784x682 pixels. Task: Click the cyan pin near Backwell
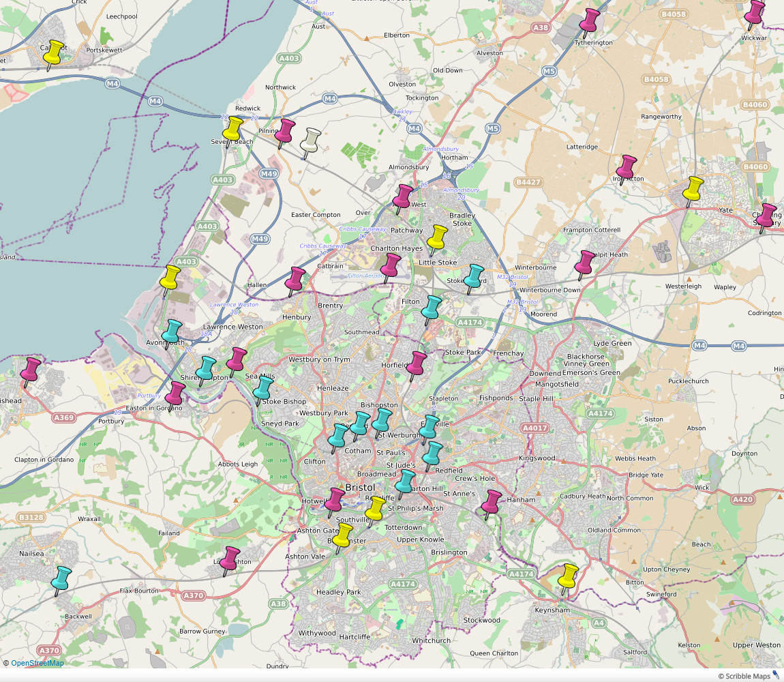point(62,578)
